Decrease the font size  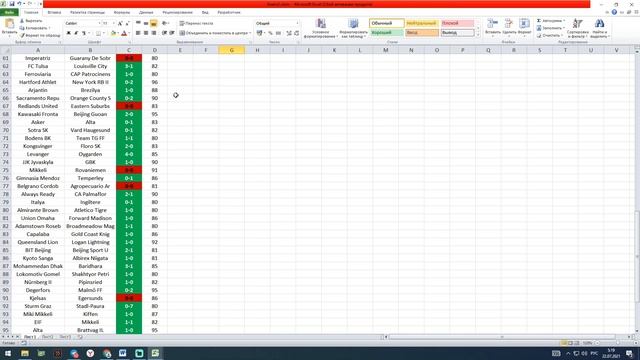coord(127,24)
